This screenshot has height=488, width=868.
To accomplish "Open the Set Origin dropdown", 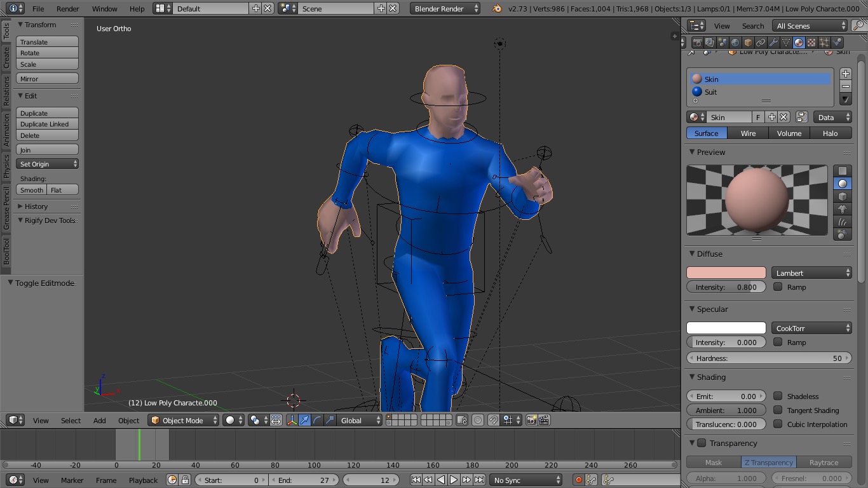I will [x=47, y=164].
